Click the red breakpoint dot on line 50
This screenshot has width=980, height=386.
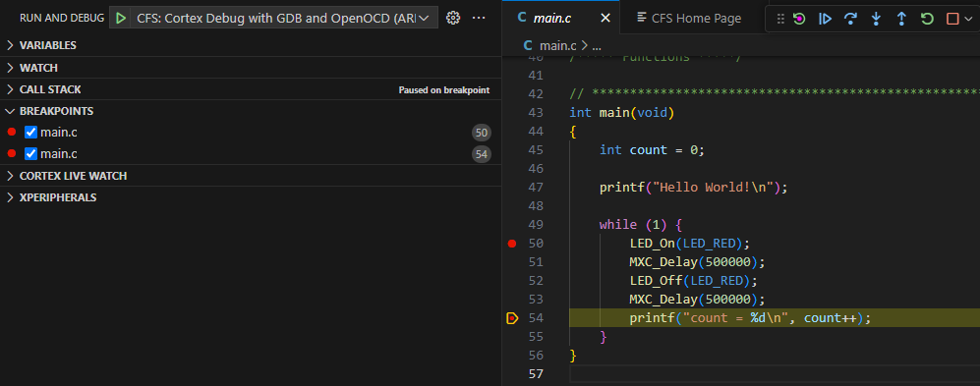[512, 244]
